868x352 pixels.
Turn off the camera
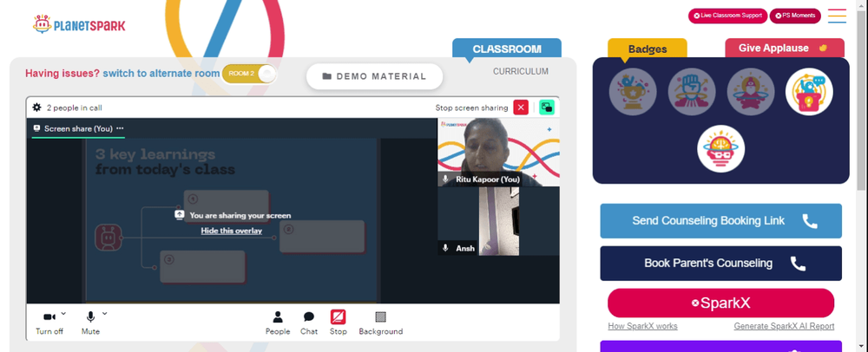(49, 323)
